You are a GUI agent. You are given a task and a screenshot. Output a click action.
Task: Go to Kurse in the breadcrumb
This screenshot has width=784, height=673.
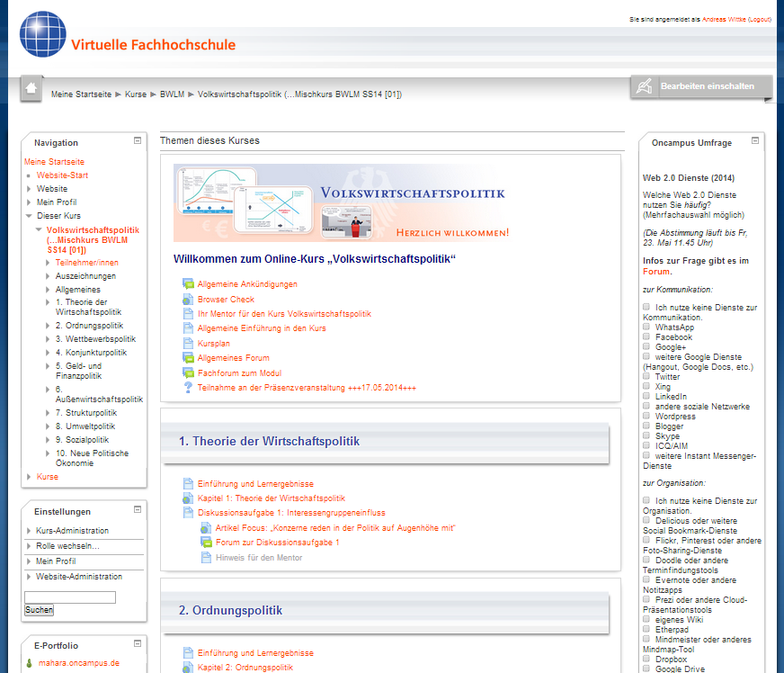point(136,94)
